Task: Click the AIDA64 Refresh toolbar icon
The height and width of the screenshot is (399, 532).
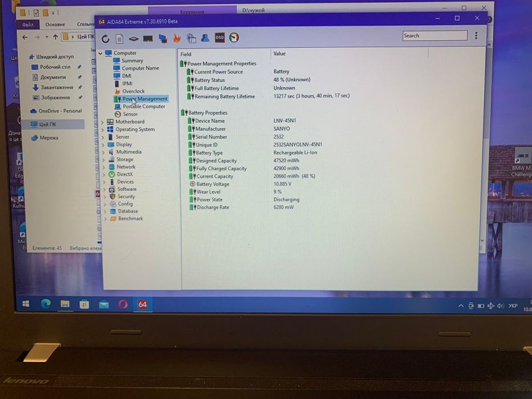Action: pyautogui.click(x=105, y=39)
